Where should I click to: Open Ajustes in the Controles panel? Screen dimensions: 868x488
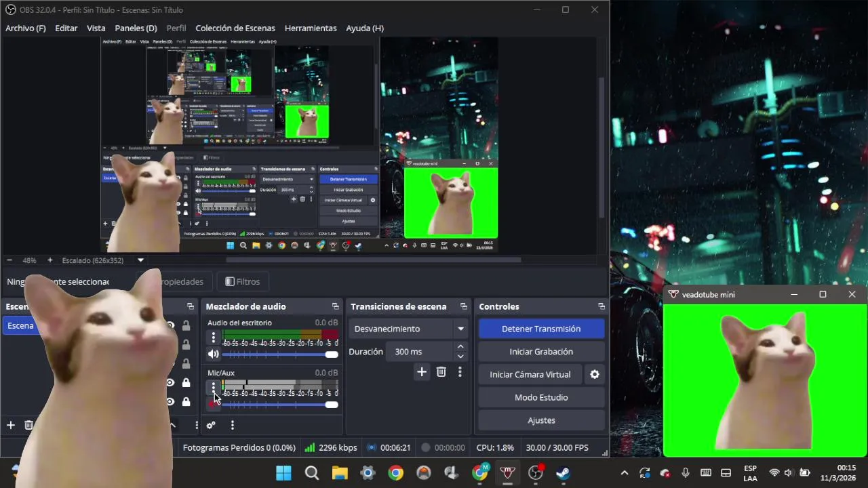[x=541, y=420]
